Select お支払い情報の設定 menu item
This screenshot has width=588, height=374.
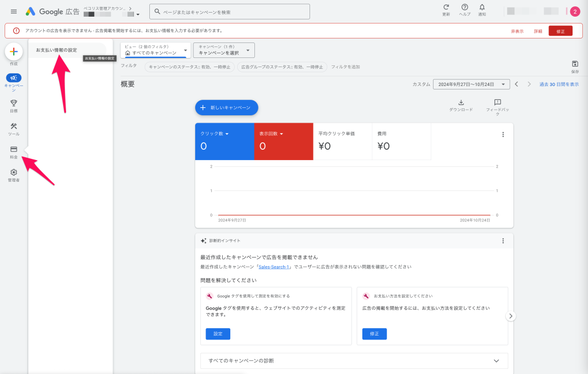(x=68, y=50)
